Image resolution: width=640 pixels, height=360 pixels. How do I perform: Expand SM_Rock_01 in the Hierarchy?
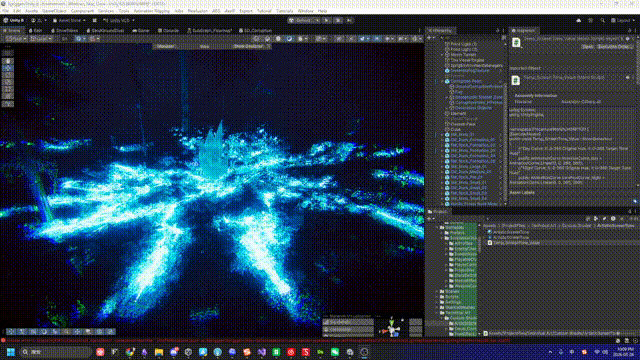click(441, 134)
